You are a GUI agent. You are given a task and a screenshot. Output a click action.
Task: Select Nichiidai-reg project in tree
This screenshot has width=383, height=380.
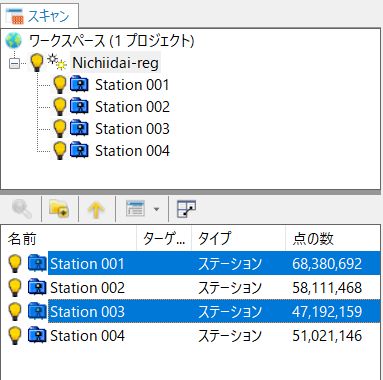[x=115, y=63]
